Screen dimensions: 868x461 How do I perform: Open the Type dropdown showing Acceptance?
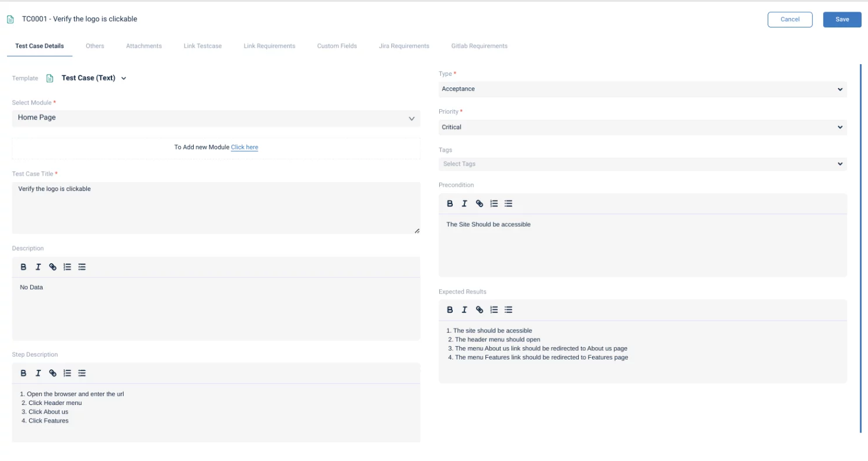[x=642, y=89]
